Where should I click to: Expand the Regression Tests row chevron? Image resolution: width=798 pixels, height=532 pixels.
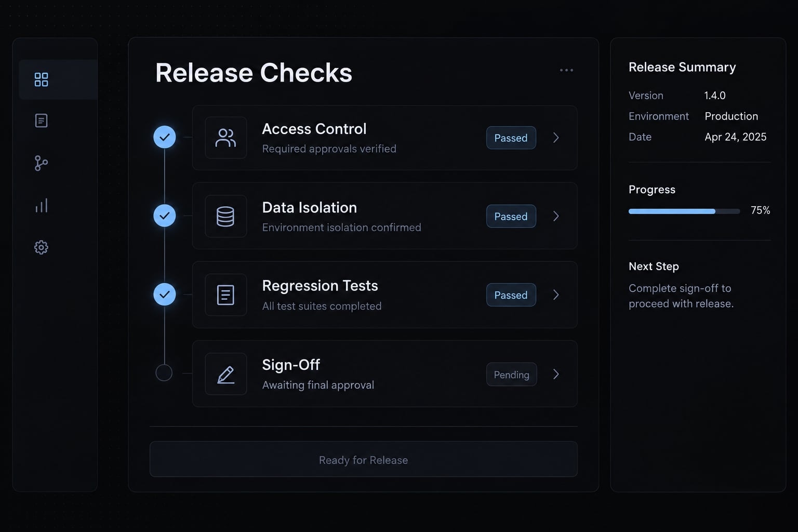click(556, 295)
